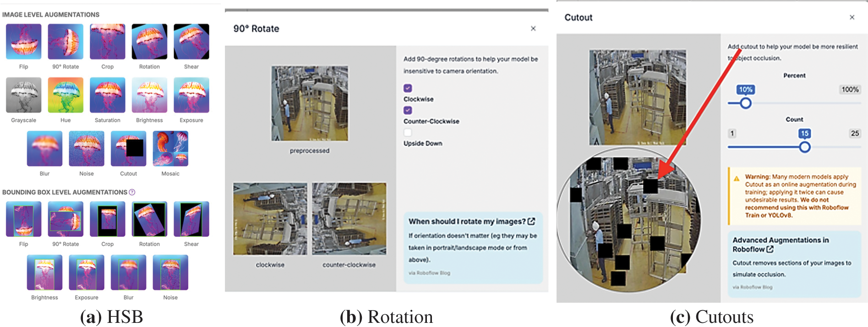This screenshot has width=868, height=327.
Task: Click the Count slider handle at 15
Action: pyautogui.click(x=804, y=147)
